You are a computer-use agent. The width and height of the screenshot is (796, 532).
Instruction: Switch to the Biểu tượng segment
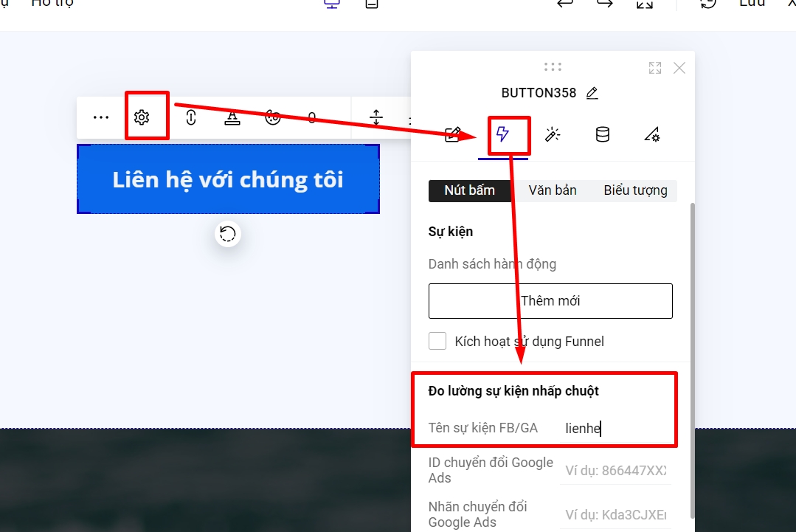(635, 190)
